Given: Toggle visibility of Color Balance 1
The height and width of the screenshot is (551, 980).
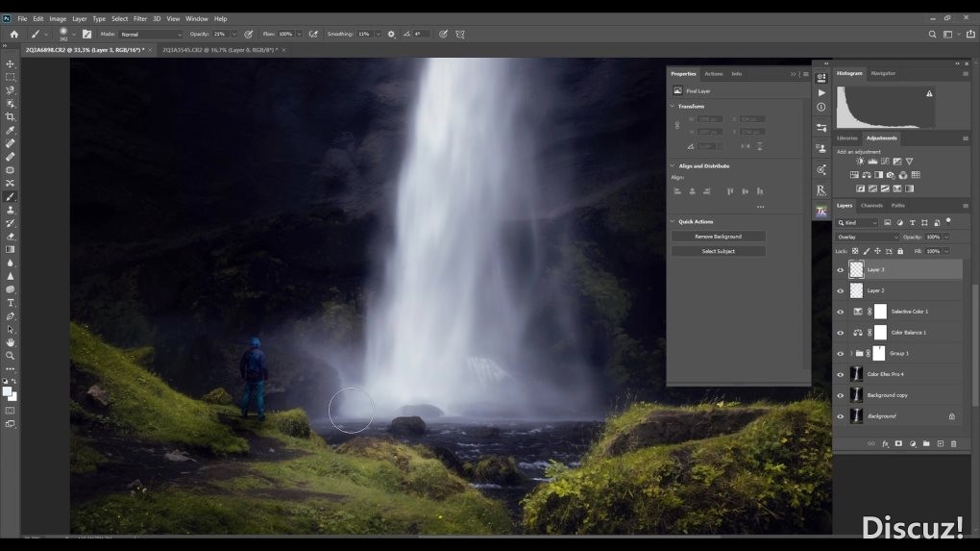Looking at the screenshot, I should coord(840,333).
